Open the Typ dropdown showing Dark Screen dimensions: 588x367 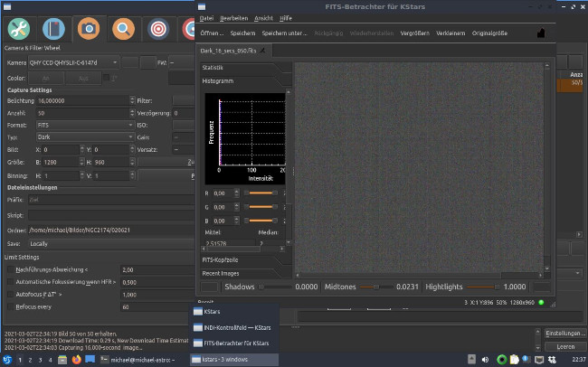pos(86,136)
